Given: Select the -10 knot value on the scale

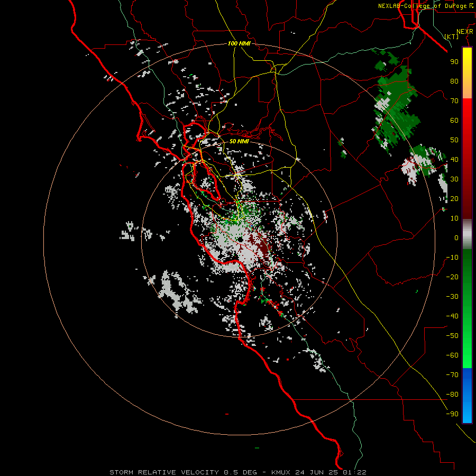Looking at the screenshot, I should coord(452,258).
